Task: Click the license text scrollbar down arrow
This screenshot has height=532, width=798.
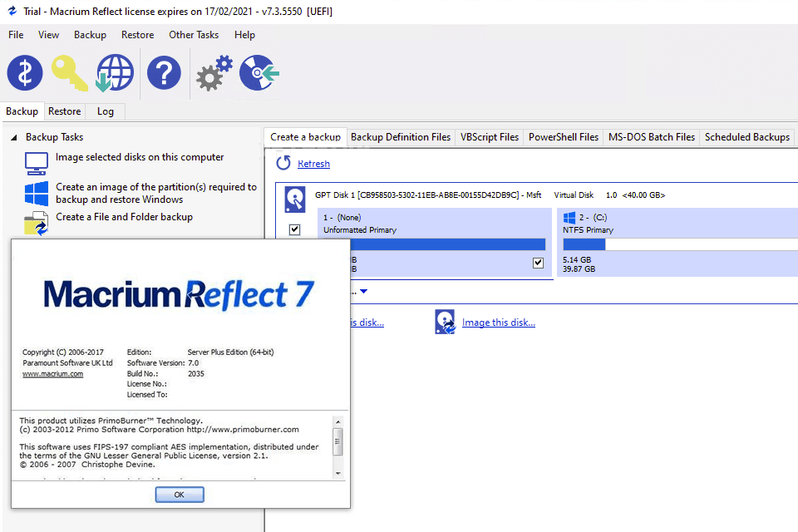Action: point(338,474)
